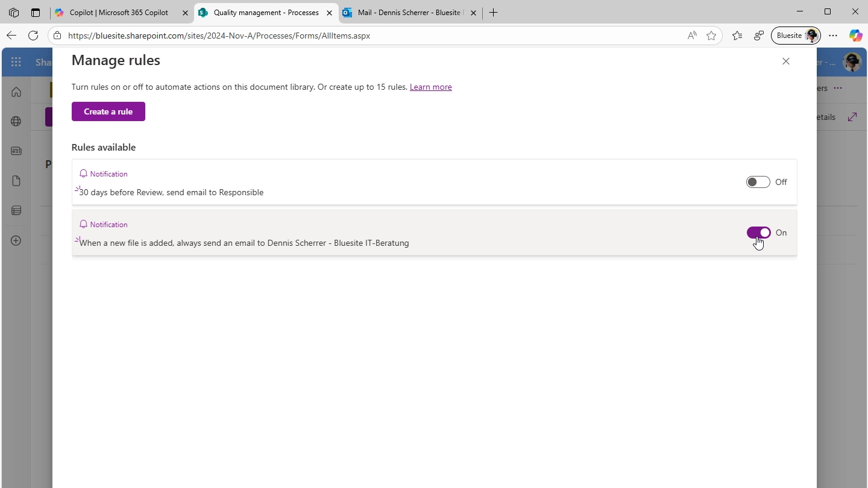Refresh the current page
Screen dimensions: 868x488
[x=34, y=36]
